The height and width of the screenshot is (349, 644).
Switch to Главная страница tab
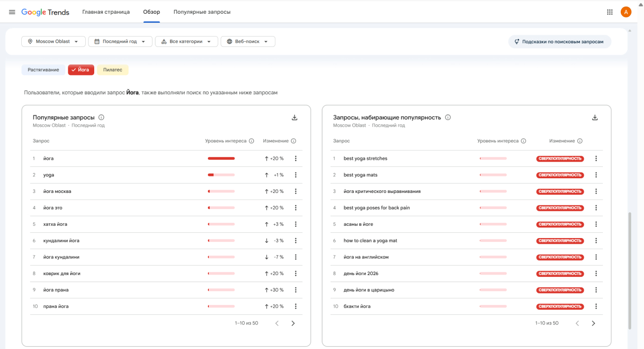pos(106,12)
